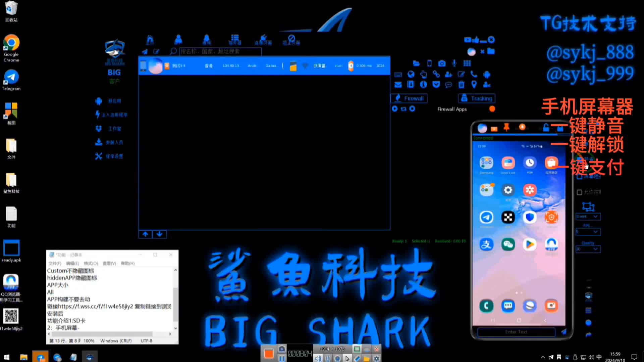Open the home icon in the top toolbar

tap(150, 39)
